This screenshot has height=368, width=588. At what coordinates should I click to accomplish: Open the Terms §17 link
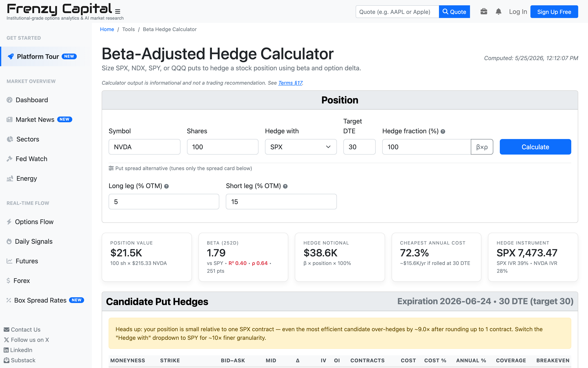[290, 83]
